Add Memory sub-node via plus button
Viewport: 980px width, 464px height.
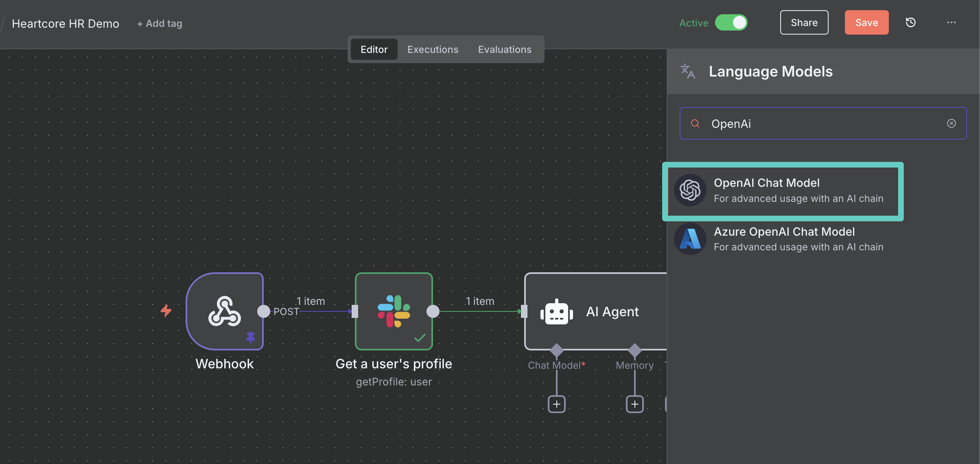coord(634,404)
